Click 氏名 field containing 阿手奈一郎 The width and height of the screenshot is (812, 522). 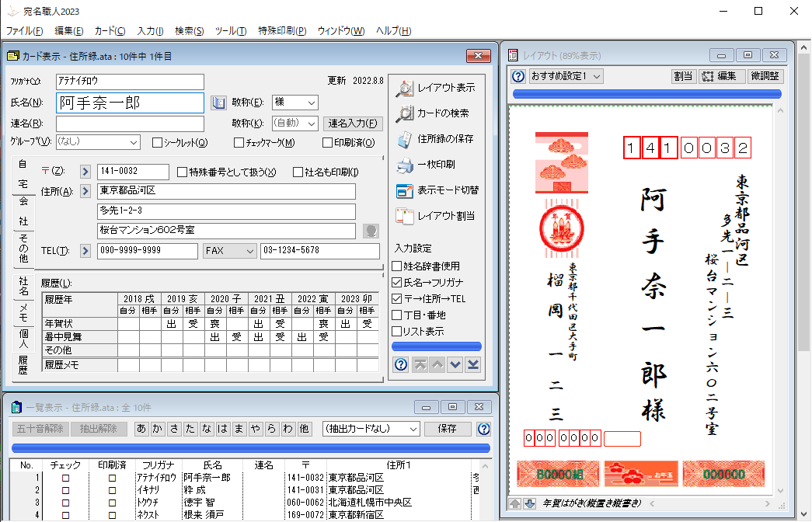pyautogui.click(x=130, y=103)
